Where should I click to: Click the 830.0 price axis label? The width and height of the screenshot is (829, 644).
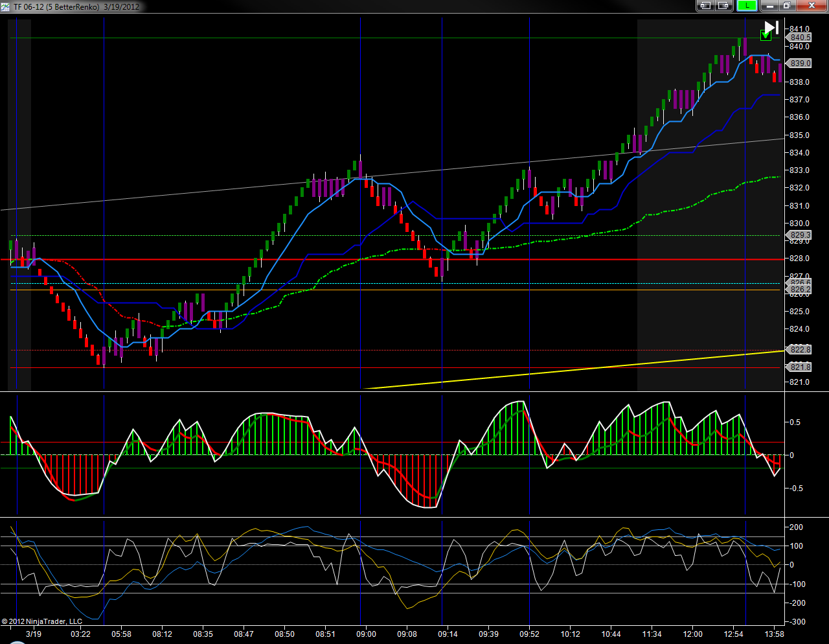coord(800,224)
